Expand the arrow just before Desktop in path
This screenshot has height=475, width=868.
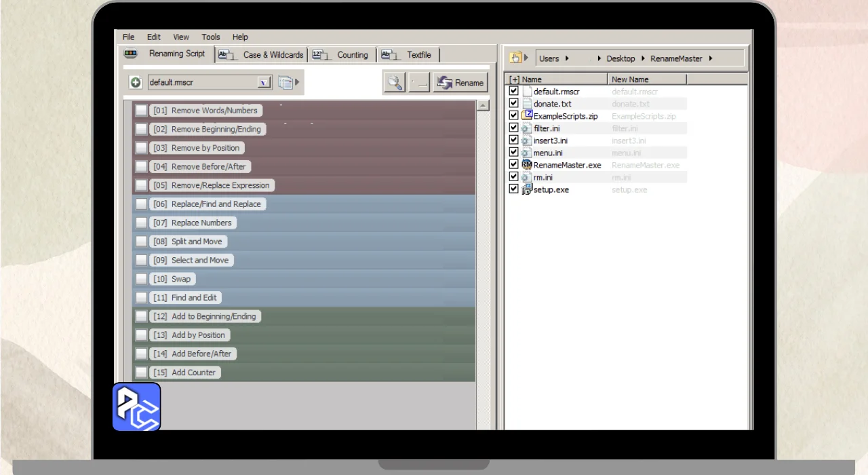click(599, 58)
